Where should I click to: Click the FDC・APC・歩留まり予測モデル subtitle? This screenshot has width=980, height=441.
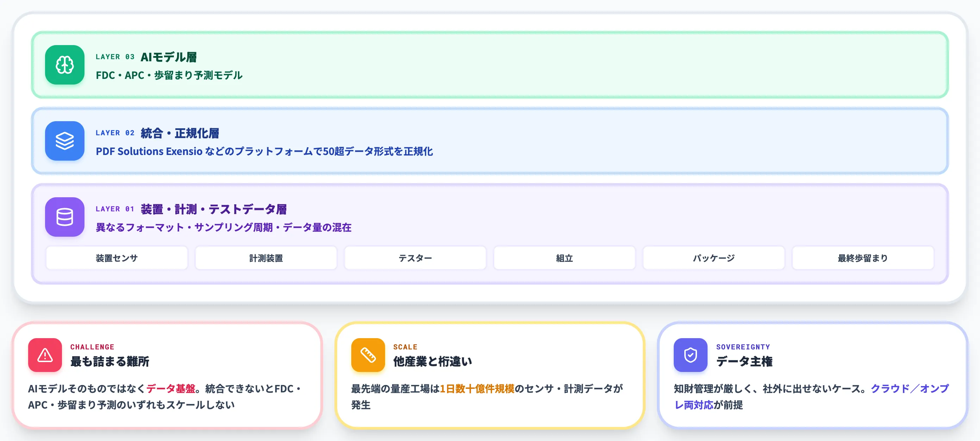[169, 75]
